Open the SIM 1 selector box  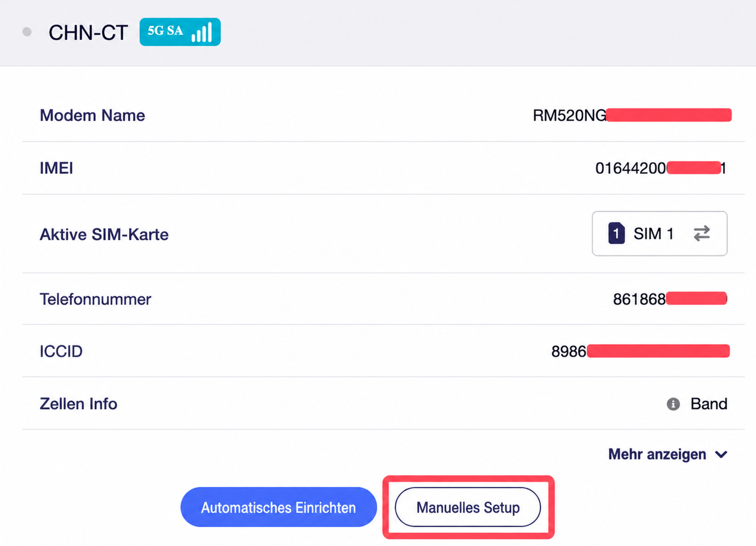coord(660,233)
